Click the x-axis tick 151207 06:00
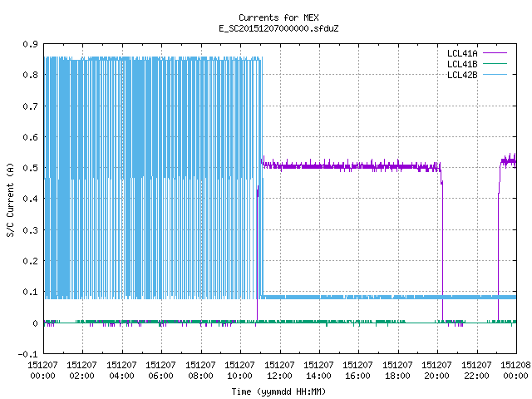 pyautogui.click(x=160, y=370)
